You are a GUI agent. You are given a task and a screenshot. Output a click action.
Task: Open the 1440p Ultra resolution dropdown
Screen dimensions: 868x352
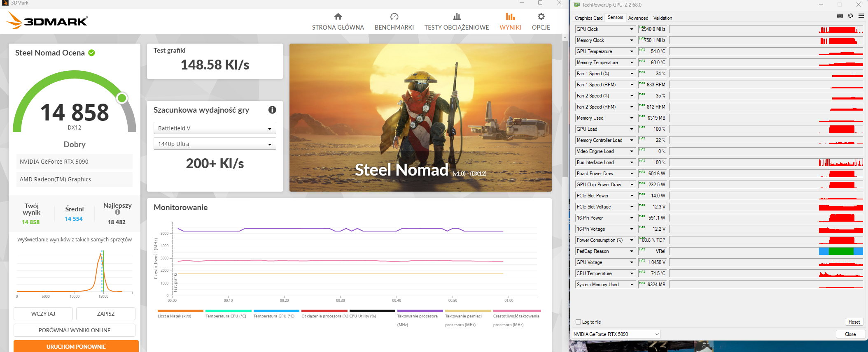pyautogui.click(x=215, y=144)
